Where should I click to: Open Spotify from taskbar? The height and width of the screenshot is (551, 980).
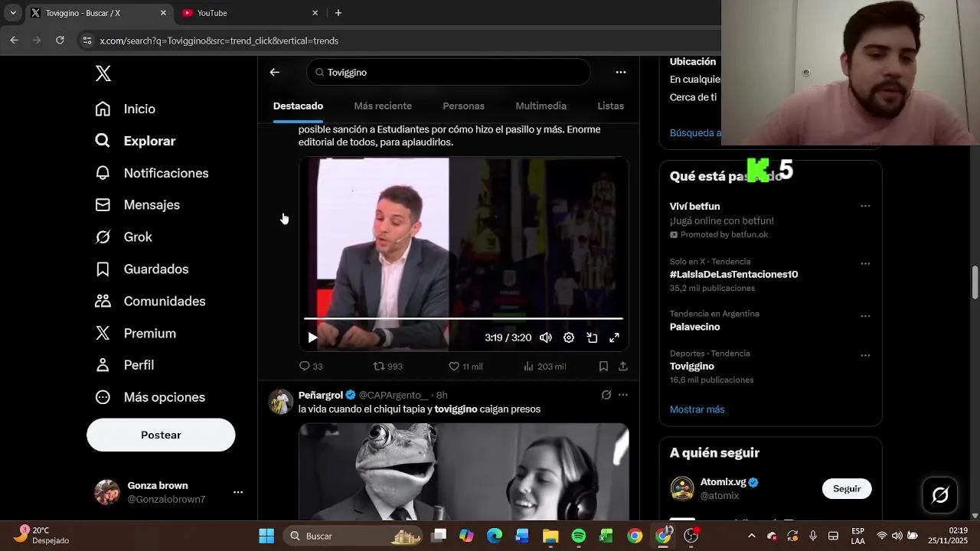(x=578, y=536)
